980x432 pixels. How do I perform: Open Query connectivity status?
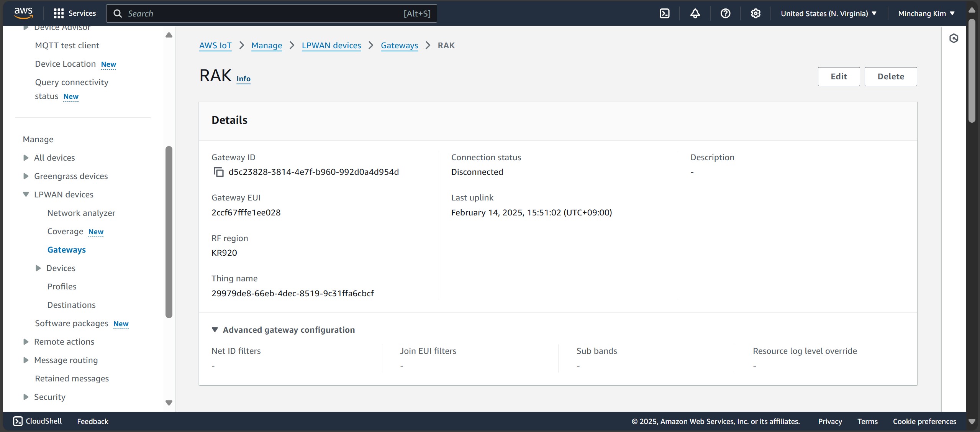tap(72, 89)
